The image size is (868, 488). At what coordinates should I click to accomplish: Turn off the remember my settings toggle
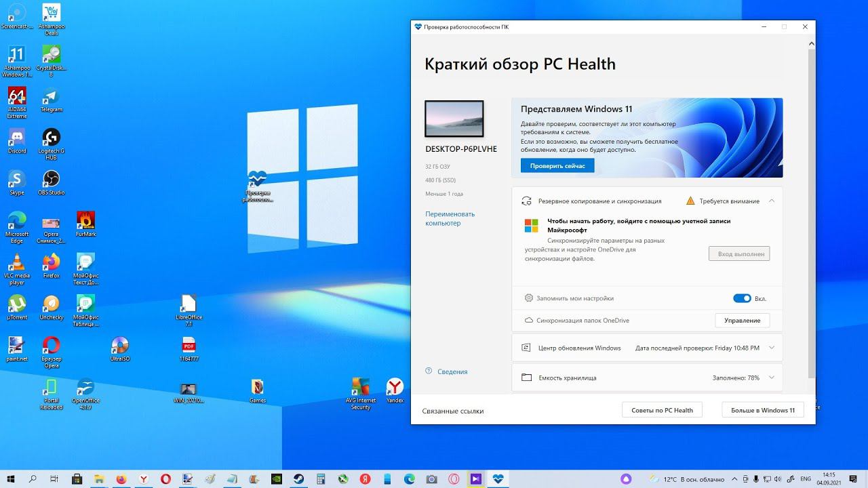[742, 298]
